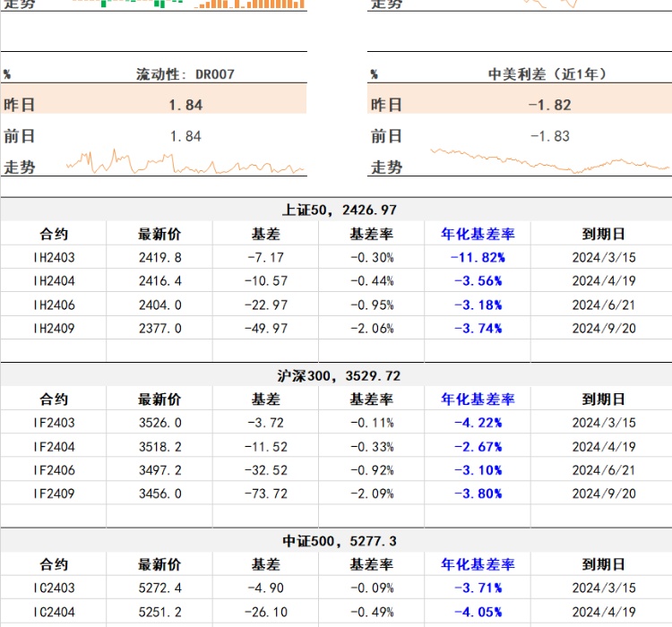Click IH2406 expiry date 2024/6/21
Screen dimensions: 672x627
pyautogui.click(x=603, y=305)
